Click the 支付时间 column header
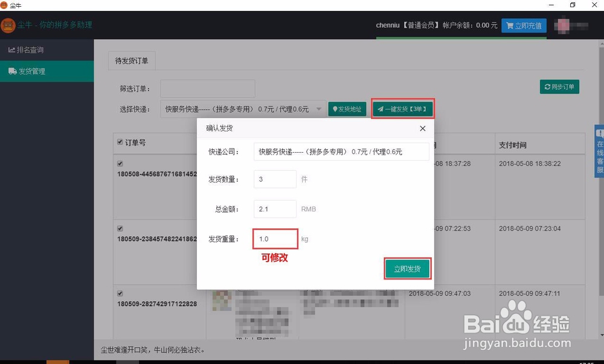Image resolution: width=604 pixels, height=364 pixels. tap(512, 145)
